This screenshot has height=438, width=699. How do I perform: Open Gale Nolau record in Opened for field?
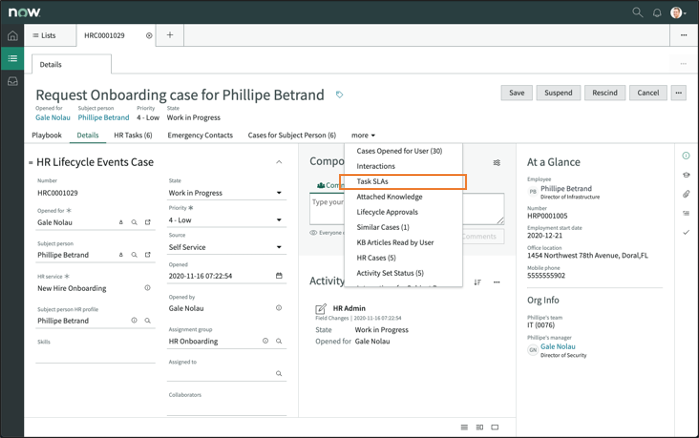148,222
